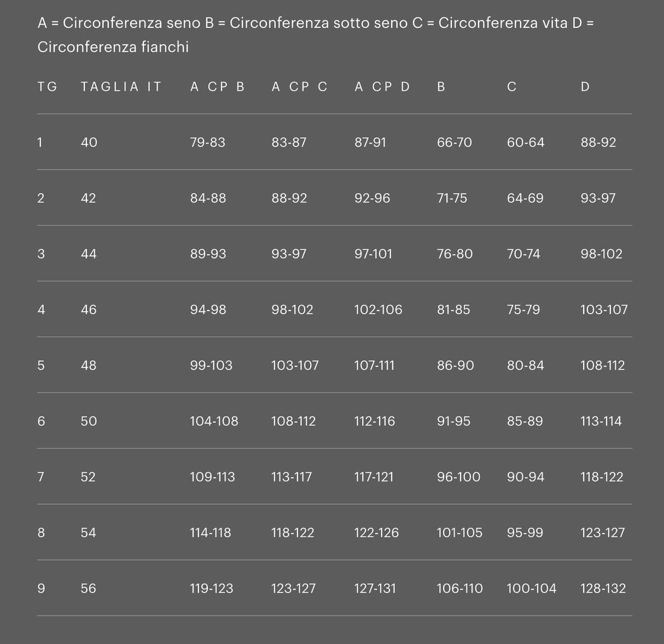
Task: Click the 79-83 measurement cell
Action: pyautogui.click(x=208, y=143)
